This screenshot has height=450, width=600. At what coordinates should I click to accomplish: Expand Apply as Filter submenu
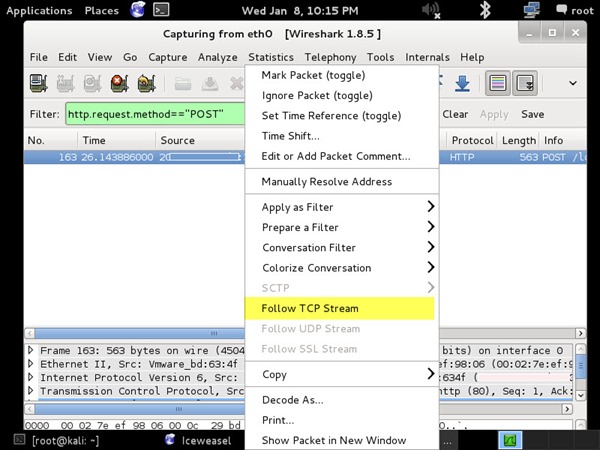point(341,207)
